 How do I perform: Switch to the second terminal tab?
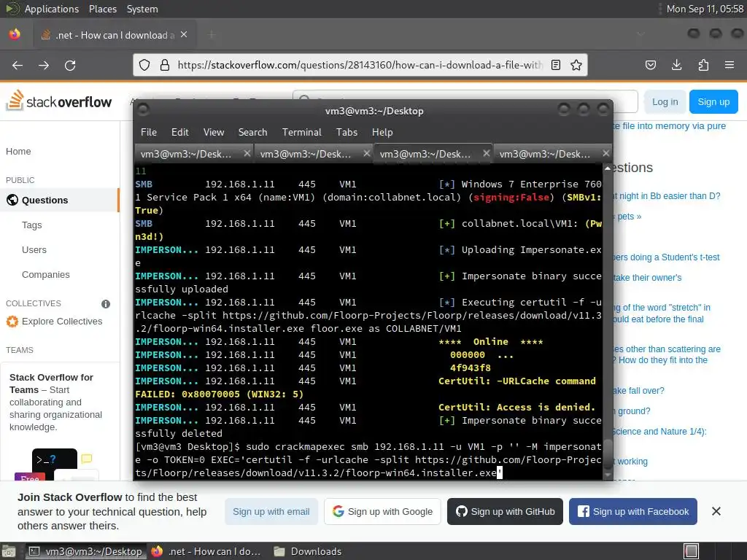pos(314,154)
